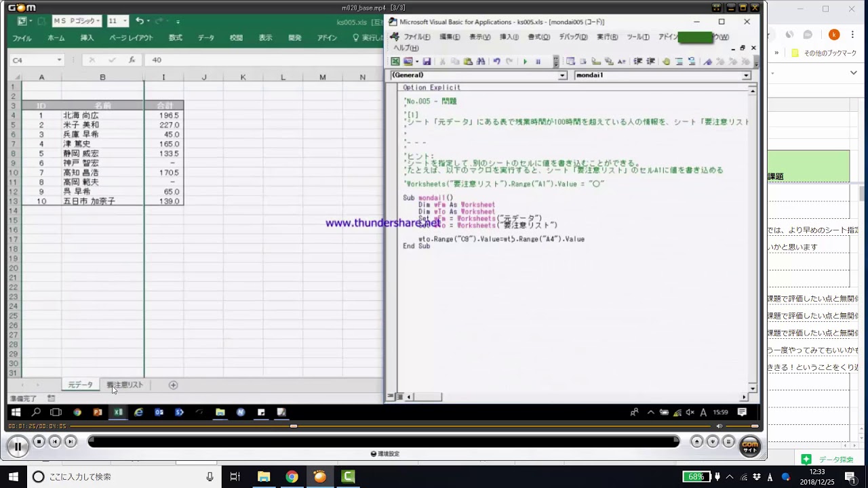This screenshot has width=868, height=488.
Task: Open the MS Pゴシック font dropdown
Action: (98, 22)
